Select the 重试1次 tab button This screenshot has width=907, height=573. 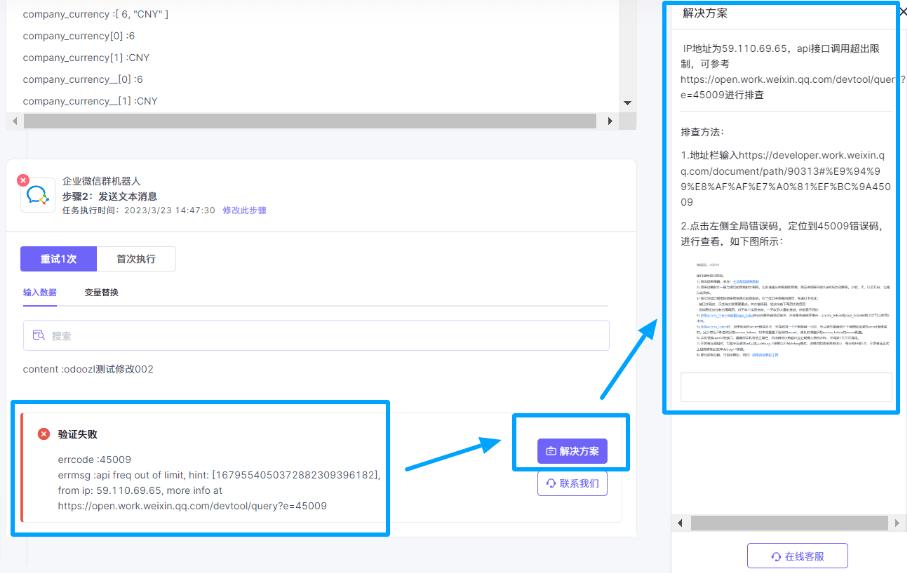pyautogui.click(x=58, y=259)
